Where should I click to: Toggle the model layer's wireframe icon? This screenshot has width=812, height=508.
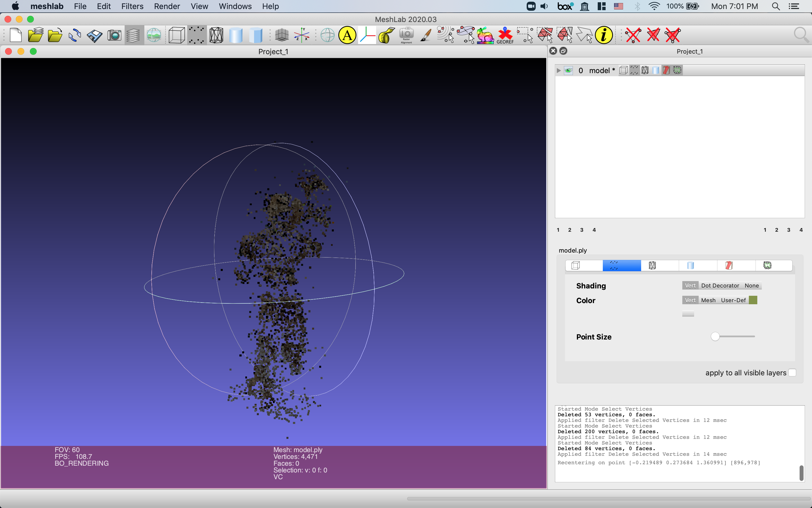(x=645, y=70)
